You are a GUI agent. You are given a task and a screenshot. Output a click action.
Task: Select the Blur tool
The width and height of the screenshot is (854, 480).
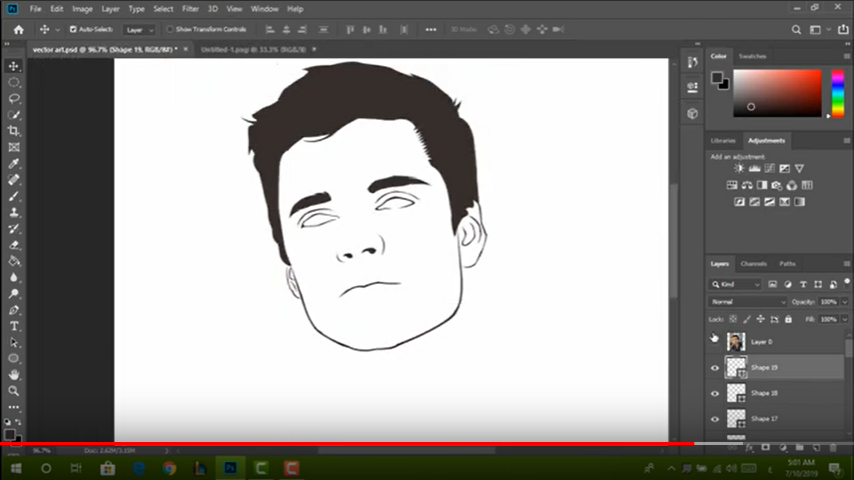(x=14, y=277)
